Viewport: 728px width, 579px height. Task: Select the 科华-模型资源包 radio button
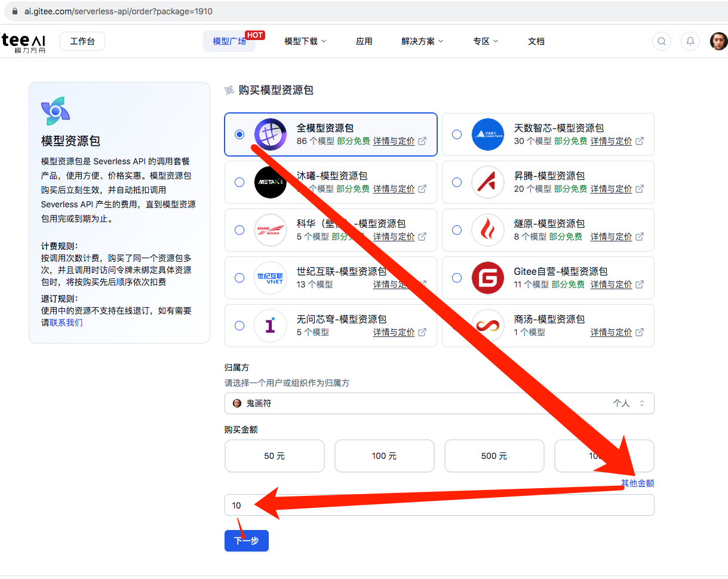[239, 230]
